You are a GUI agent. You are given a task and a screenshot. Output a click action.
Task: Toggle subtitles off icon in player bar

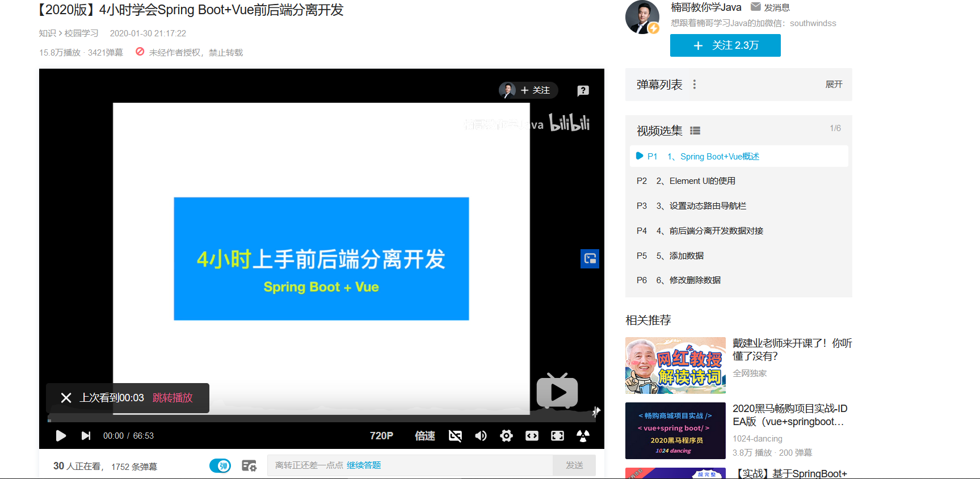455,435
